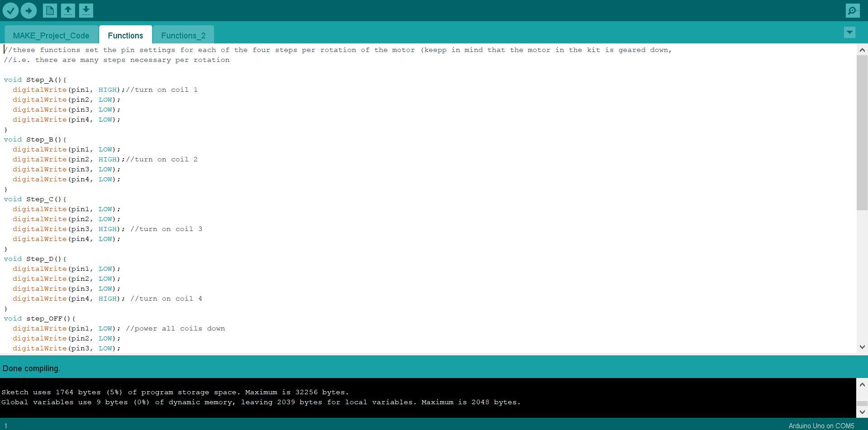This screenshot has width=868, height=430.
Task: Click on the void step_OFF function line
Action: (40, 319)
